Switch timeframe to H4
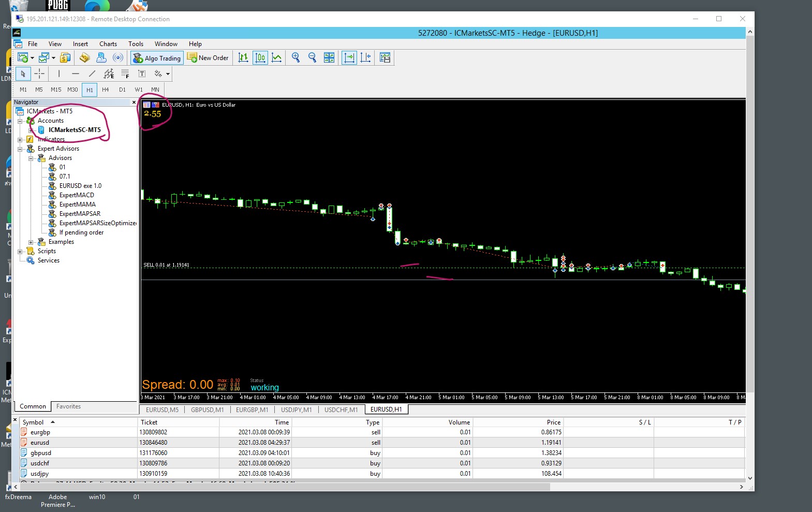This screenshot has height=512, width=812. (x=106, y=90)
